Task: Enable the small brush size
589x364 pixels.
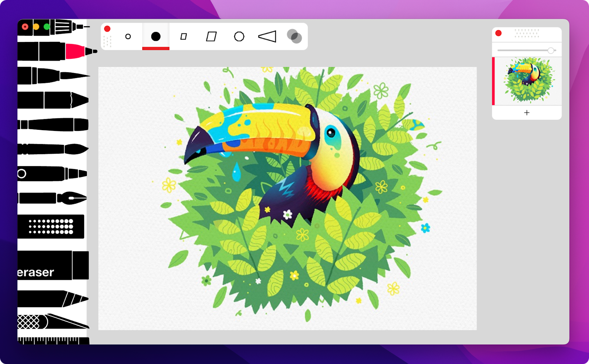Action: click(128, 36)
